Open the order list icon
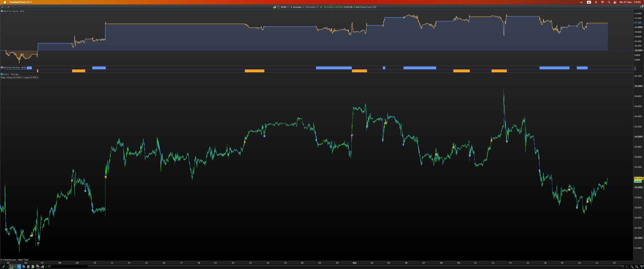Image resolution: width=644 pixels, height=269 pixels. (28, 266)
